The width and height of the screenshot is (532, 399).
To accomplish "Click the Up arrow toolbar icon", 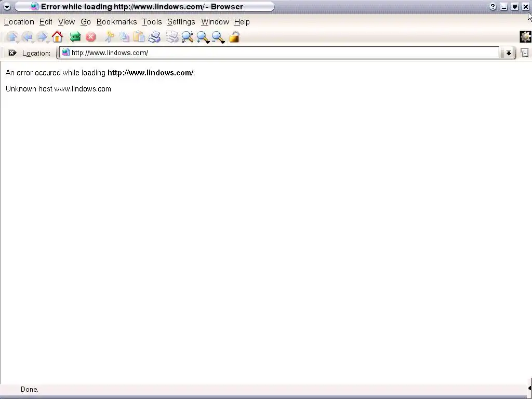I will (x=12, y=37).
